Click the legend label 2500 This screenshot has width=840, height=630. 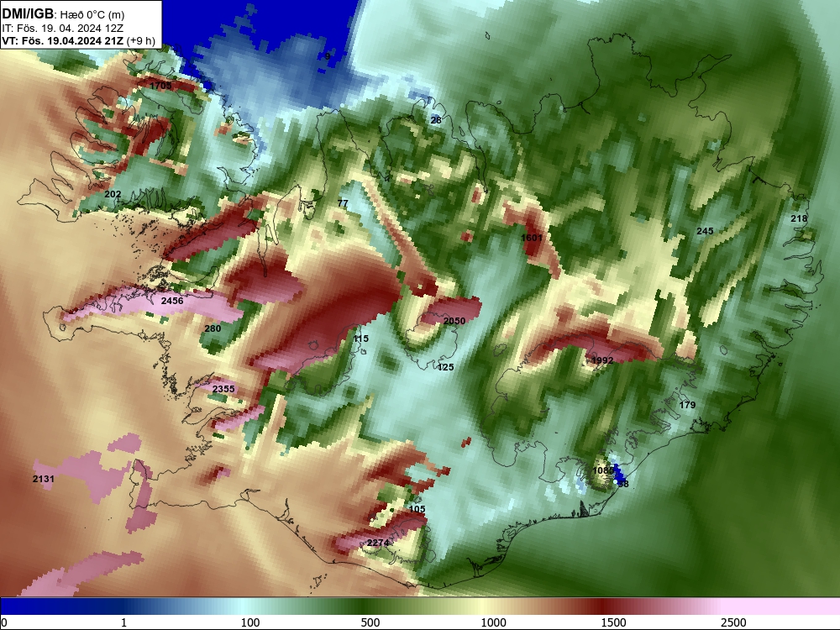tap(733, 622)
